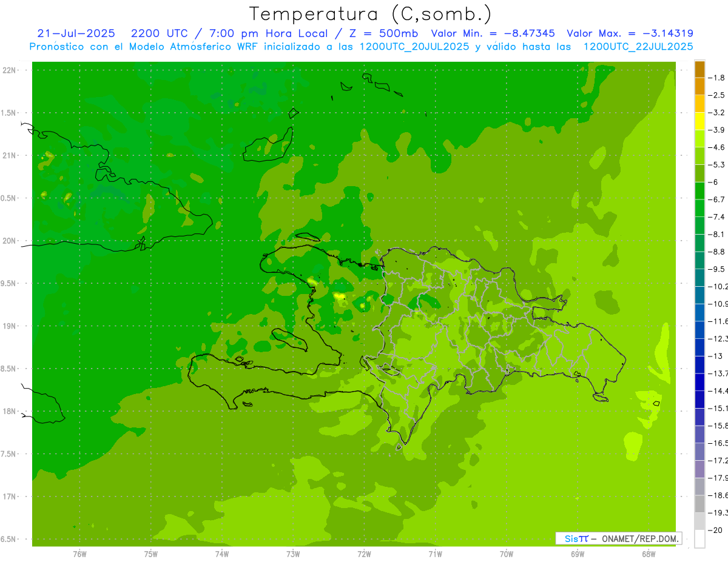The image size is (728, 562).
Task: Click the '73W' longitude label
Action: click(x=293, y=554)
